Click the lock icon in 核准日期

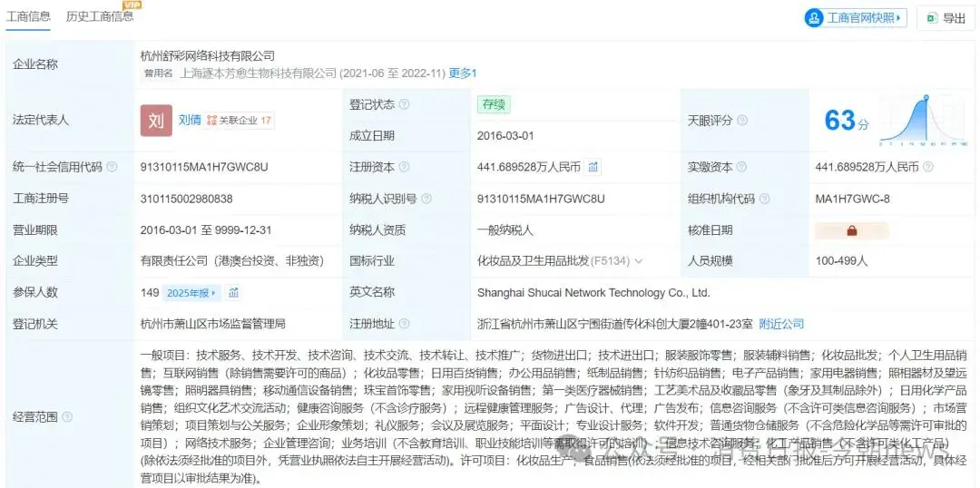tap(851, 230)
